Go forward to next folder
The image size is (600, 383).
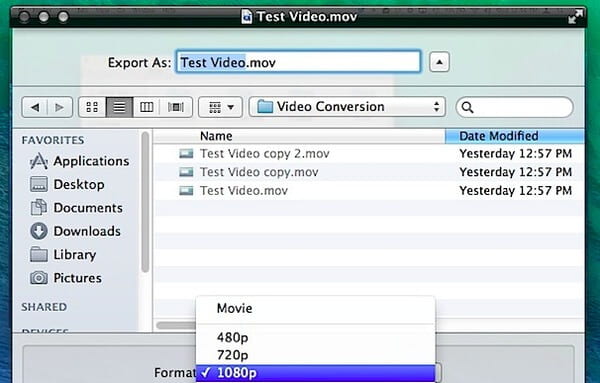60,107
